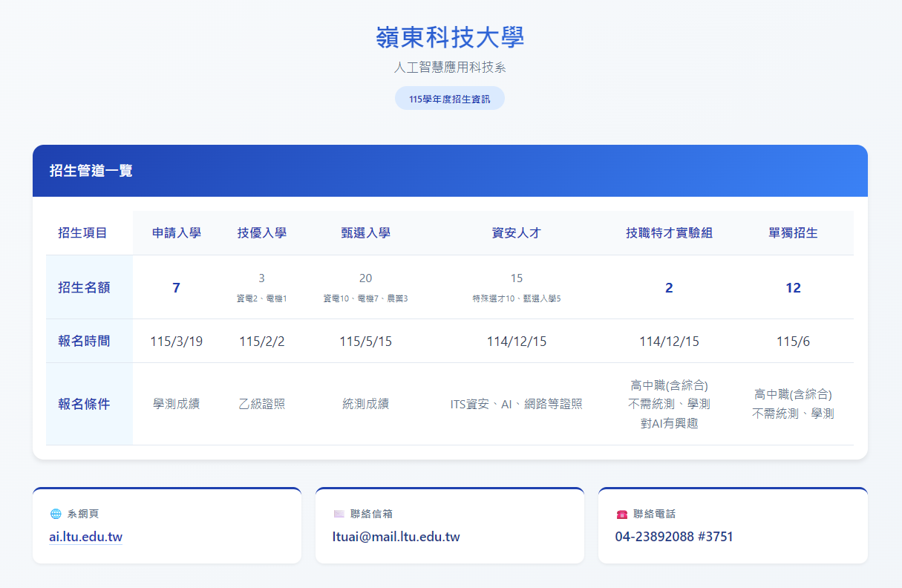902x588 pixels.
Task: Select the 技優入學 column header
Action: (x=261, y=232)
